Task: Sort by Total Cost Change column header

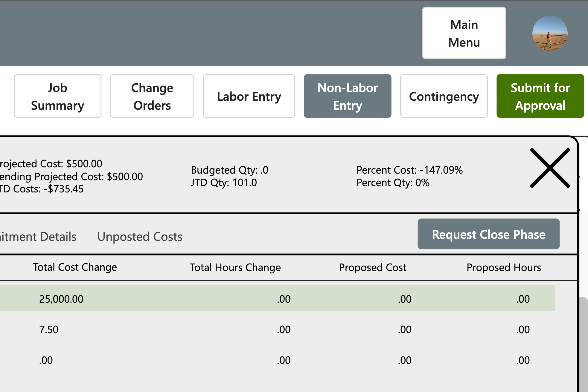Action: (75, 267)
